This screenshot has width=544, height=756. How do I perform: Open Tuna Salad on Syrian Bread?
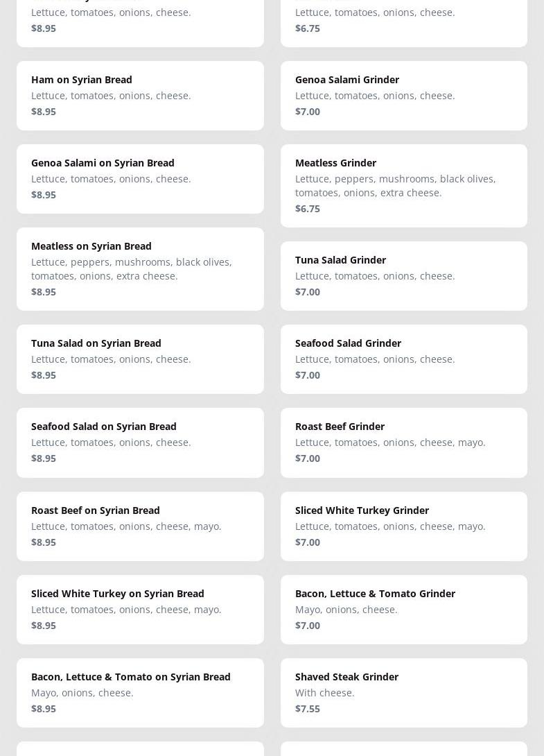click(x=140, y=359)
